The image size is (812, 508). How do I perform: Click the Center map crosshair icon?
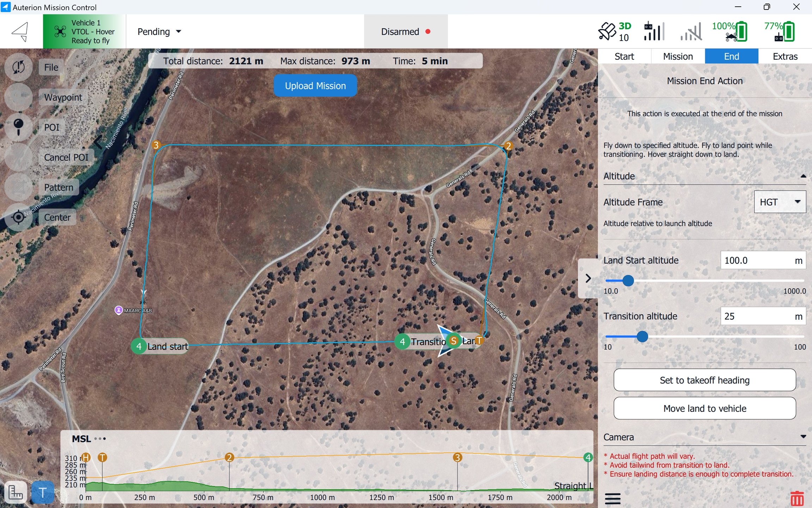[x=18, y=217]
